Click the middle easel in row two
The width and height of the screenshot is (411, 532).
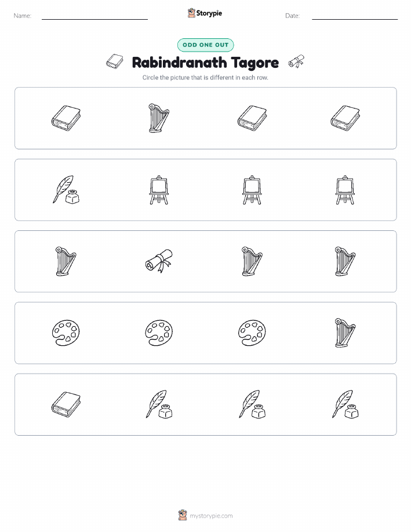tap(252, 190)
